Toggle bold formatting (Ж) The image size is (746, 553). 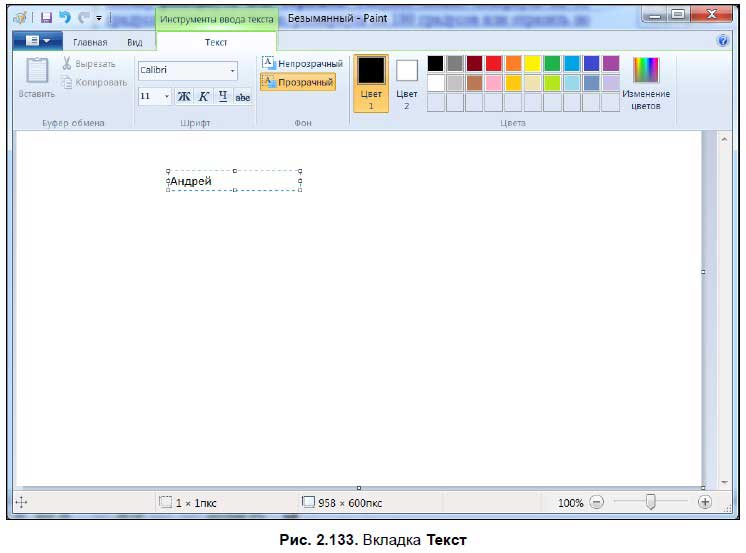pyautogui.click(x=183, y=97)
